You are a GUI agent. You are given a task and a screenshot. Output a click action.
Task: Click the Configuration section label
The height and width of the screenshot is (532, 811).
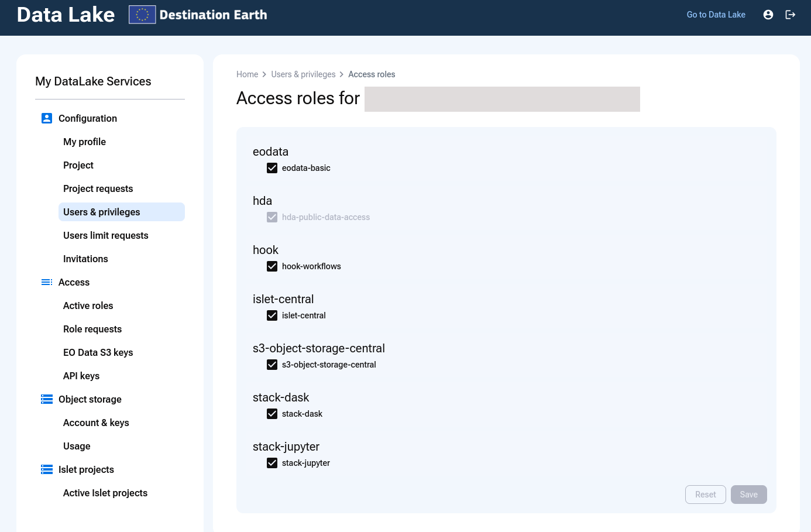[x=88, y=118]
